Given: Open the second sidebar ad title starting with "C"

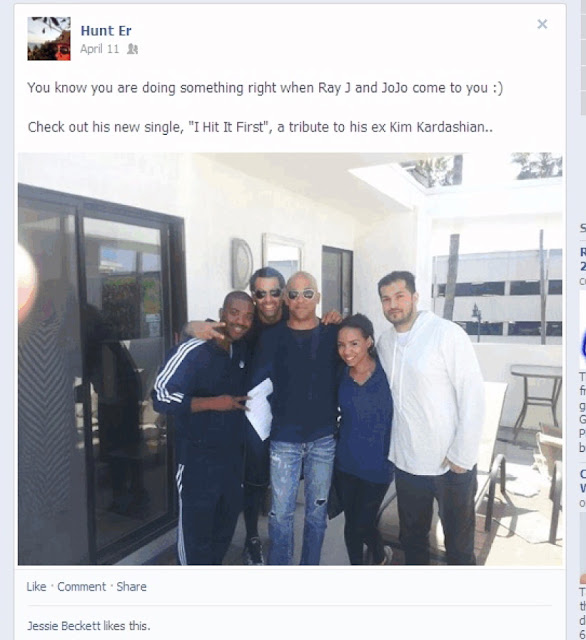Looking at the screenshot, I should click(x=583, y=481).
